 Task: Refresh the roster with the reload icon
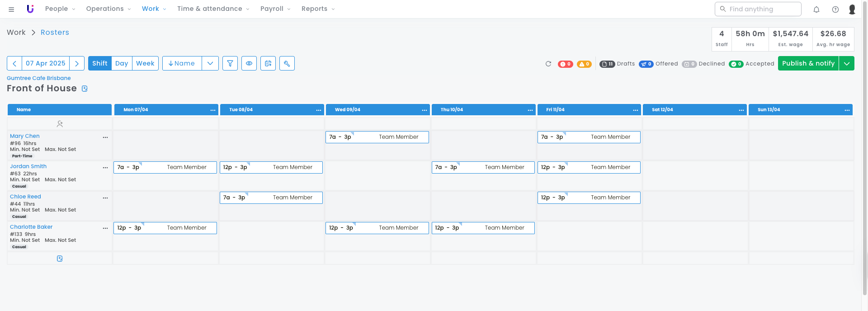coord(548,64)
